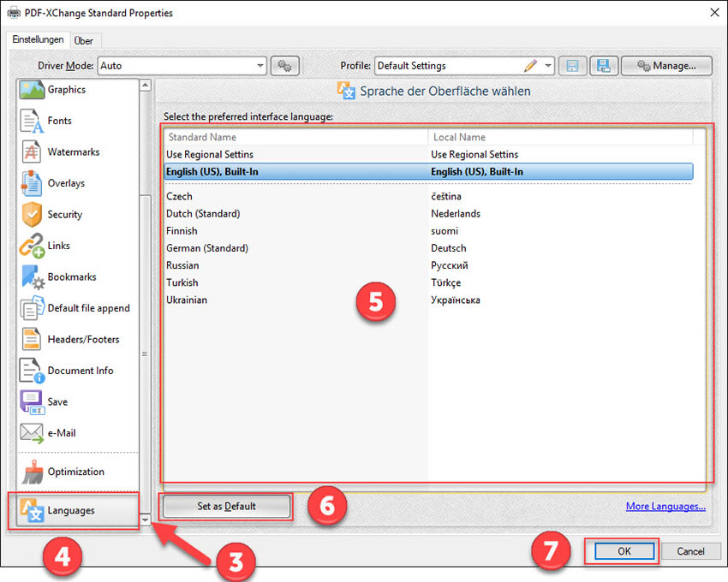728x582 pixels.
Task: Select the Watermarks icon in sidebar
Action: point(32,151)
